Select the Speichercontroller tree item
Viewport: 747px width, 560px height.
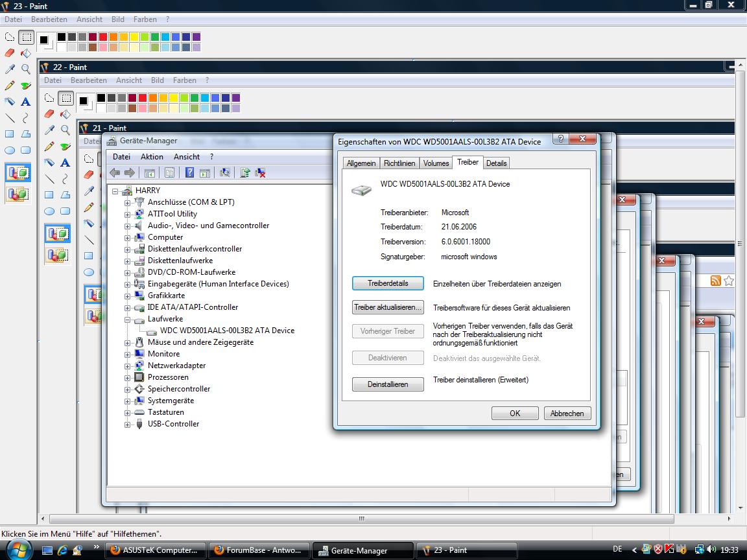179,389
